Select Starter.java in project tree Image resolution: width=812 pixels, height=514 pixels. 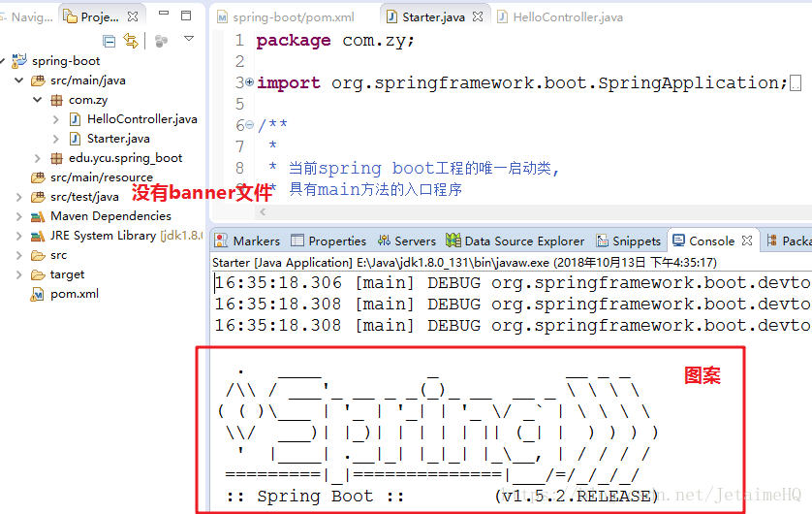pos(118,139)
